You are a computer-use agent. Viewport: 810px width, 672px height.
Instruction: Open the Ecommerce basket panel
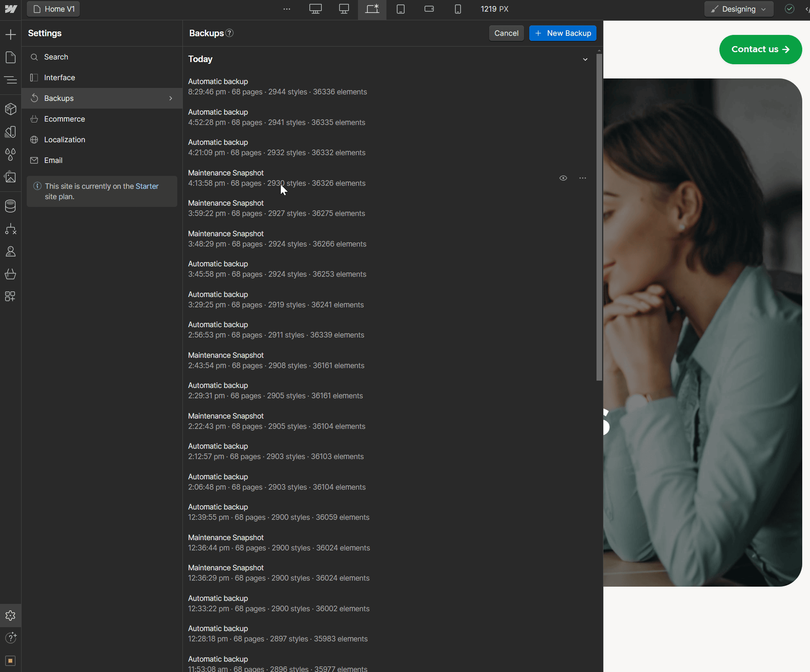click(x=11, y=274)
